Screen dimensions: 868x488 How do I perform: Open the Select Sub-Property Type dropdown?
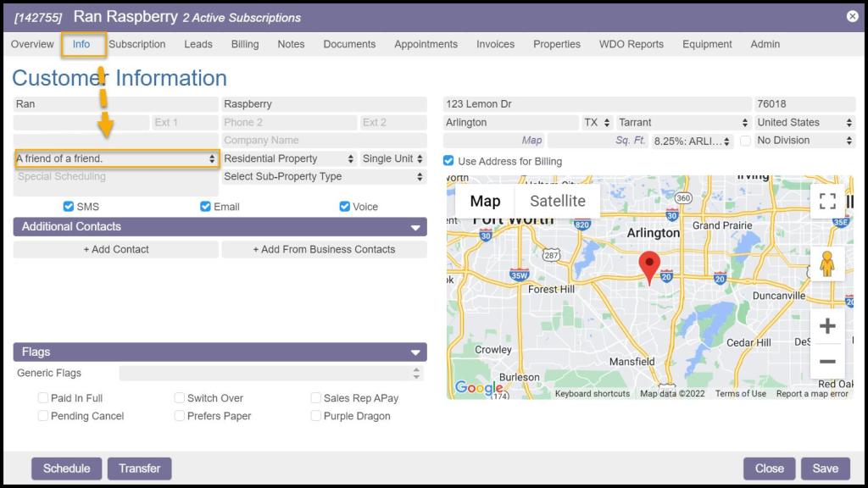[x=323, y=177]
